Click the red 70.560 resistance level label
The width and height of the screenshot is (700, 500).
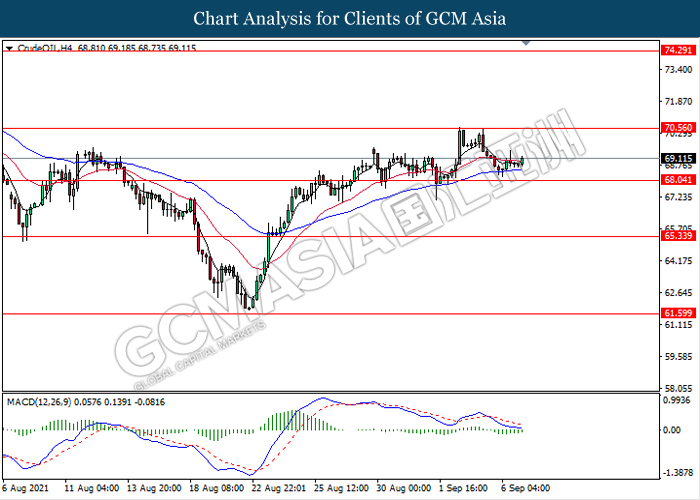coord(678,128)
